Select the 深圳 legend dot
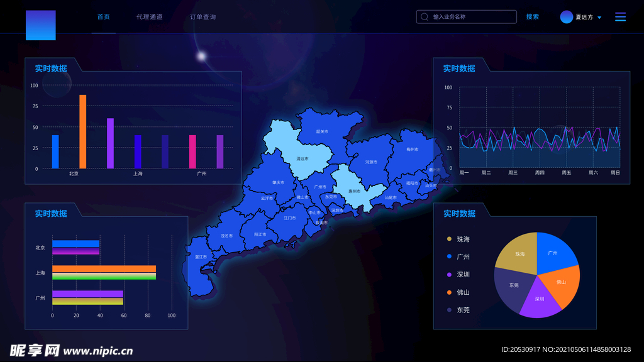644x362 pixels. click(449, 275)
